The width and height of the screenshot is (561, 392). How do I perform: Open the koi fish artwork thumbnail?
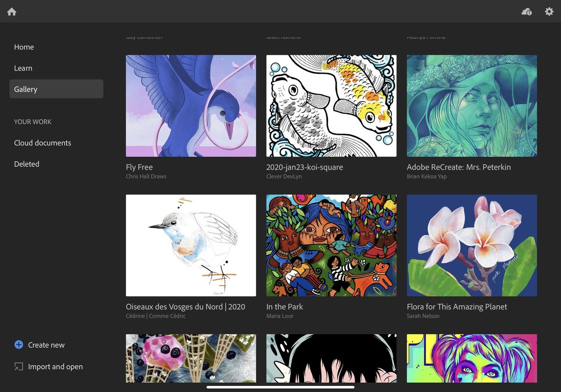[331, 106]
